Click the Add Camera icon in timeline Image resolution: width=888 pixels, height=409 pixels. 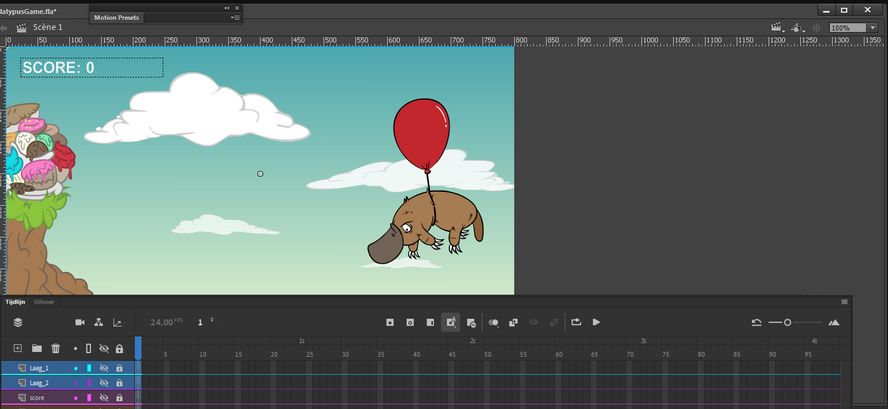pyautogui.click(x=80, y=322)
